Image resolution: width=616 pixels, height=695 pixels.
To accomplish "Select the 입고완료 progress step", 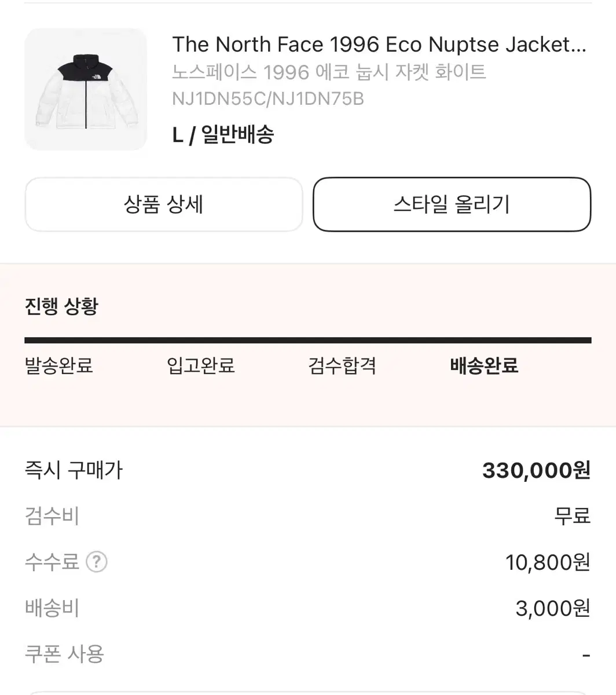I will click(201, 365).
